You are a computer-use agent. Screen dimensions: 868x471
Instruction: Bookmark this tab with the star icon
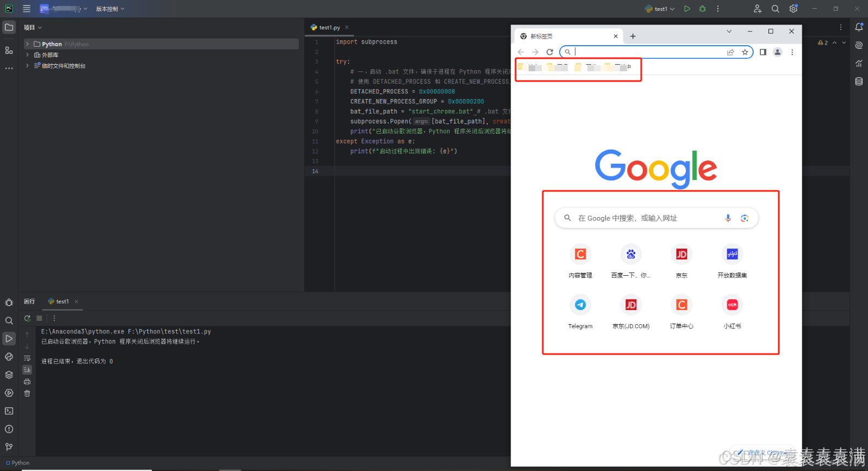745,52
